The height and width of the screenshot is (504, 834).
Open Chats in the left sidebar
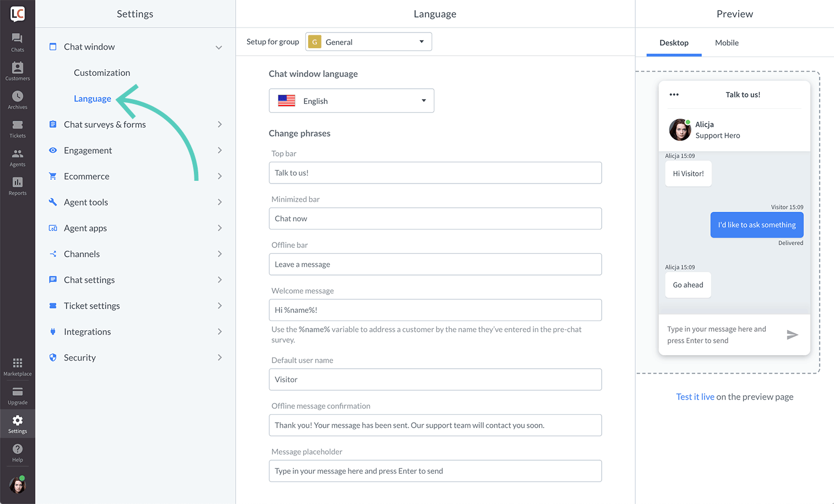[17, 42]
